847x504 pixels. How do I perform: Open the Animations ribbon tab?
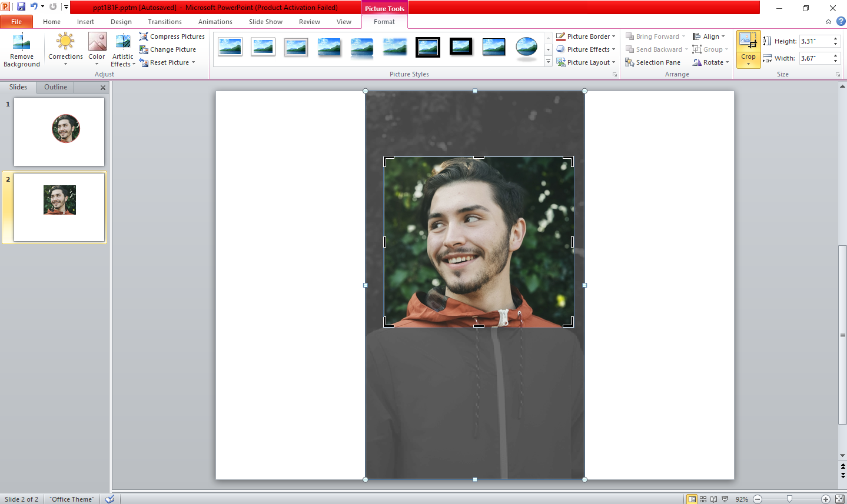coord(215,21)
